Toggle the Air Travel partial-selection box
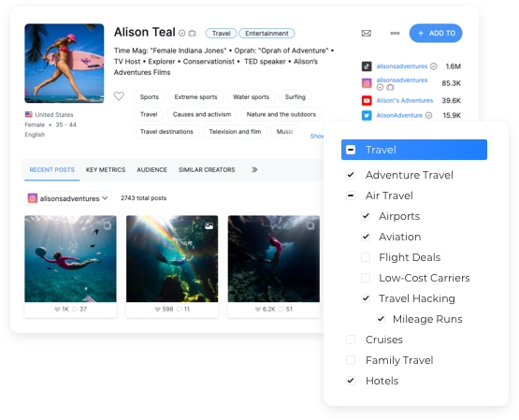 pos(351,196)
